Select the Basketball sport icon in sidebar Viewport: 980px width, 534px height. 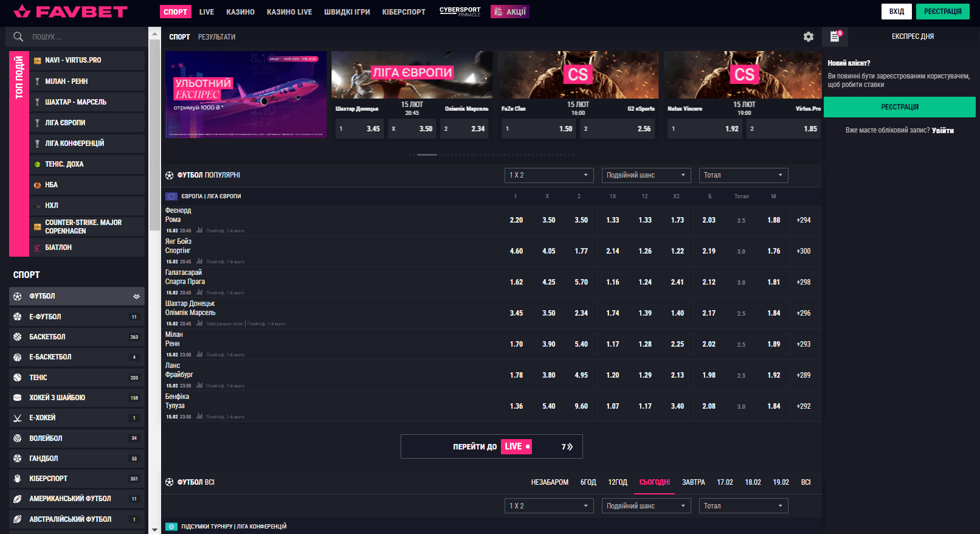18,337
